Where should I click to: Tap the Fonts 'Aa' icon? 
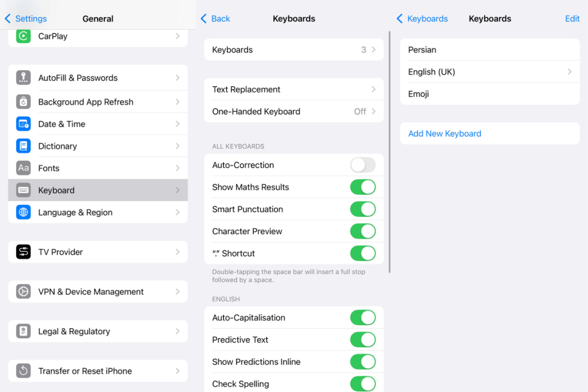point(23,168)
